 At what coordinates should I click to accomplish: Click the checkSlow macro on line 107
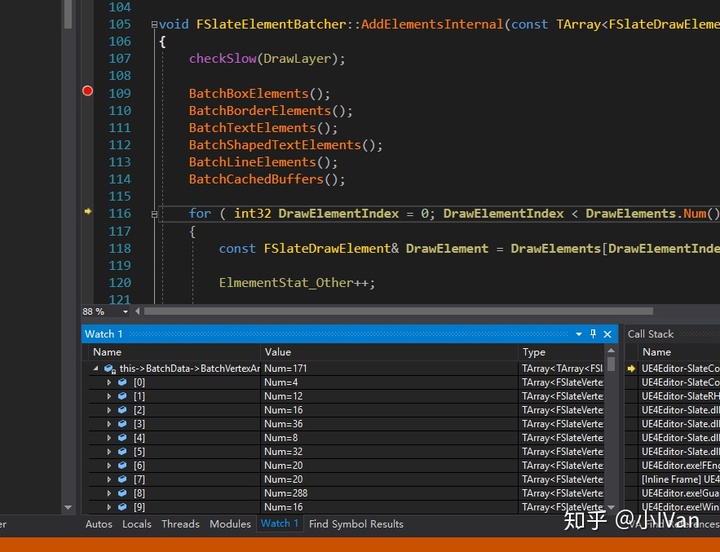[x=223, y=59]
